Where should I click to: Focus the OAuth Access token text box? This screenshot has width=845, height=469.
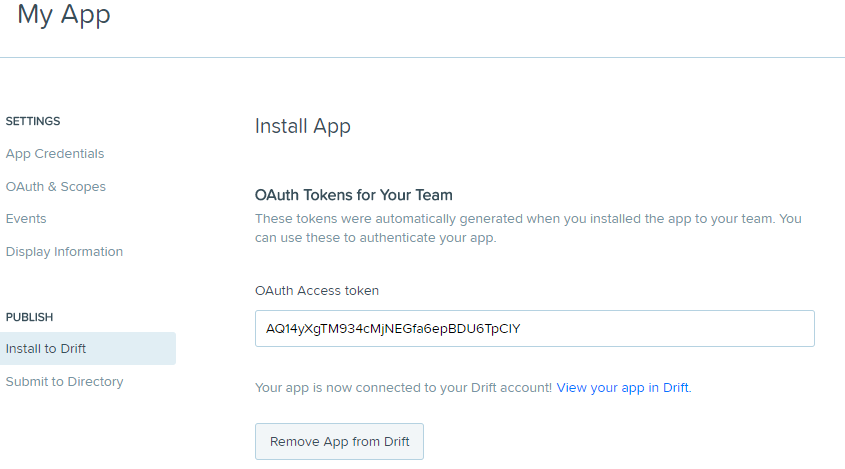click(x=535, y=328)
